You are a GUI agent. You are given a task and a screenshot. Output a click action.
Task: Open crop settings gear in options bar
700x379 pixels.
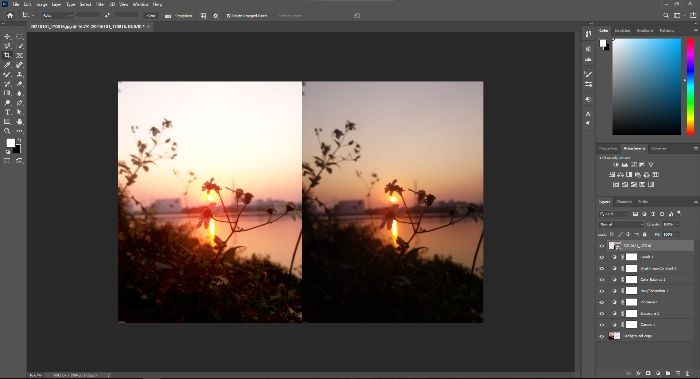[216, 16]
